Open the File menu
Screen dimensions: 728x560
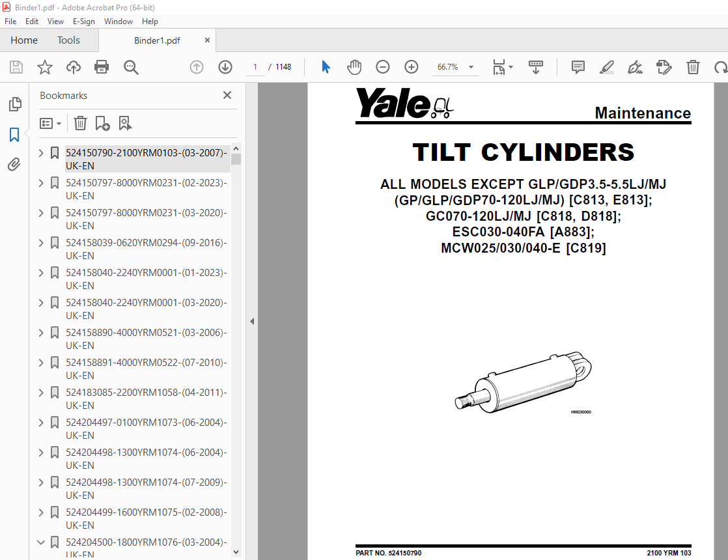10,21
